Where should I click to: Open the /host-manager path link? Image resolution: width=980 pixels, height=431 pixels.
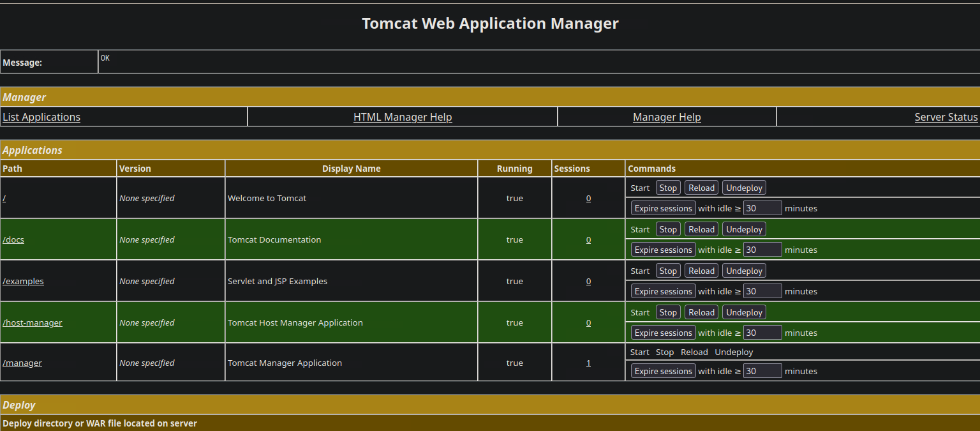tap(33, 322)
